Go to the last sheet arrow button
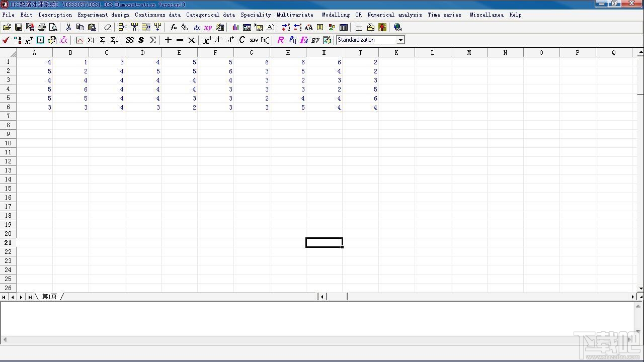The width and height of the screenshot is (644, 362). pyautogui.click(x=30, y=297)
